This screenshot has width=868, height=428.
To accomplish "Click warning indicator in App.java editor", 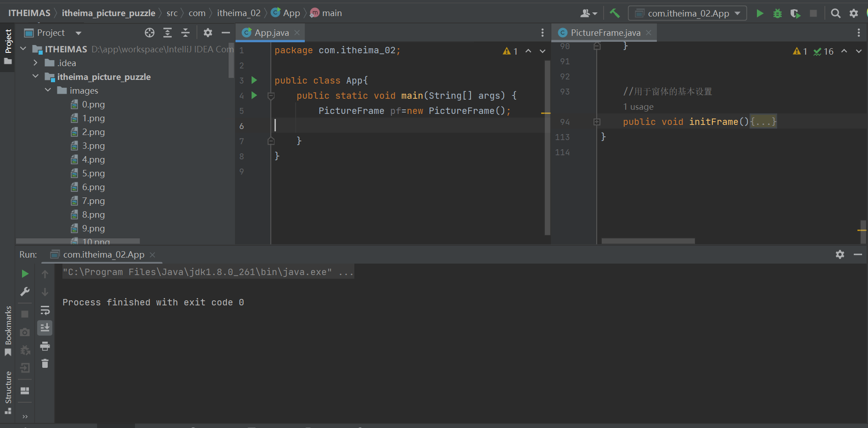I will point(510,51).
